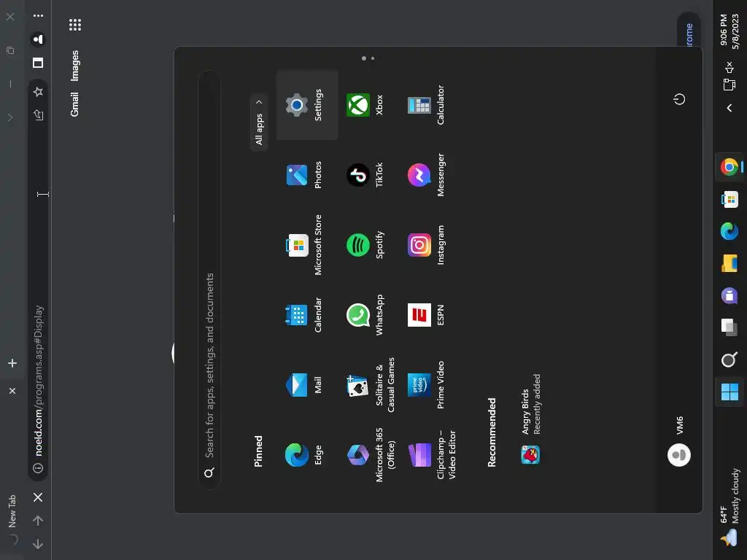
Task: Open the Photos app
Action: tap(304, 175)
